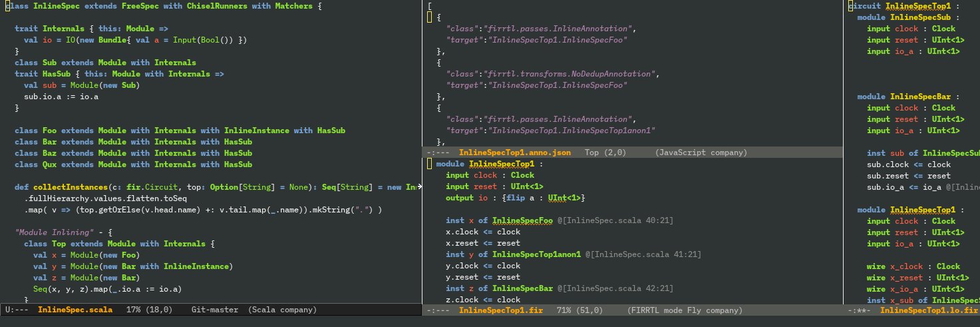Click the '.fullHierarchy.values.flatten.toSeq' line
Image resolution: width=980 pixels, height=327 pixels.
pos(105,198)
